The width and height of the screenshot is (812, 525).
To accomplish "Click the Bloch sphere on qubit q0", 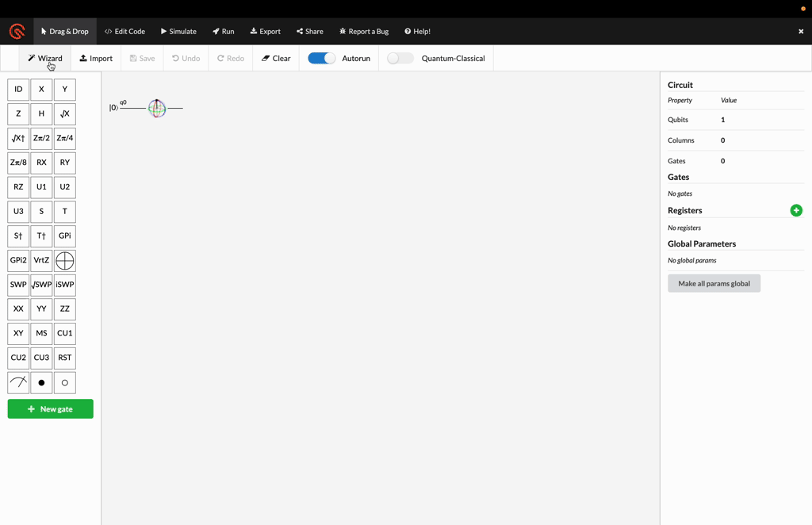I will 157,108.
